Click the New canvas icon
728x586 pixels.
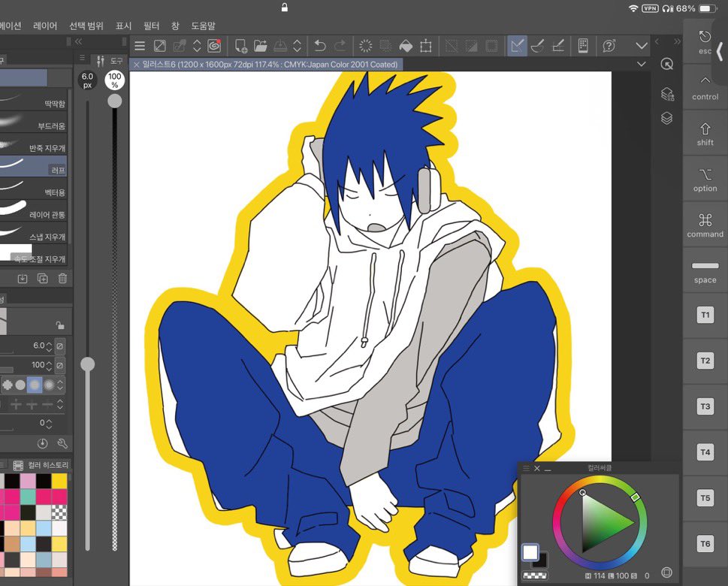pos(240,46)
